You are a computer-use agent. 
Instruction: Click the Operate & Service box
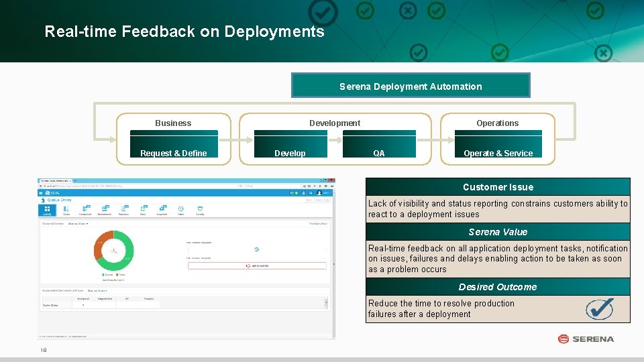[498, 144]
